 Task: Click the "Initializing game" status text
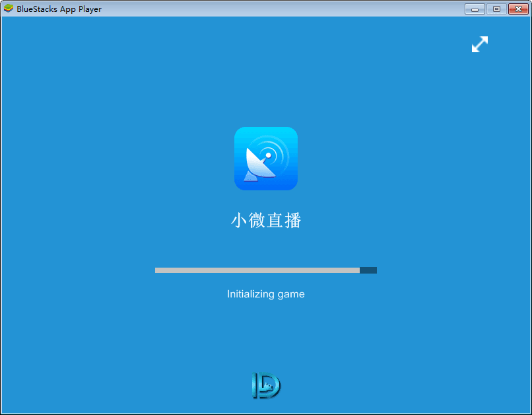(265, 294)
